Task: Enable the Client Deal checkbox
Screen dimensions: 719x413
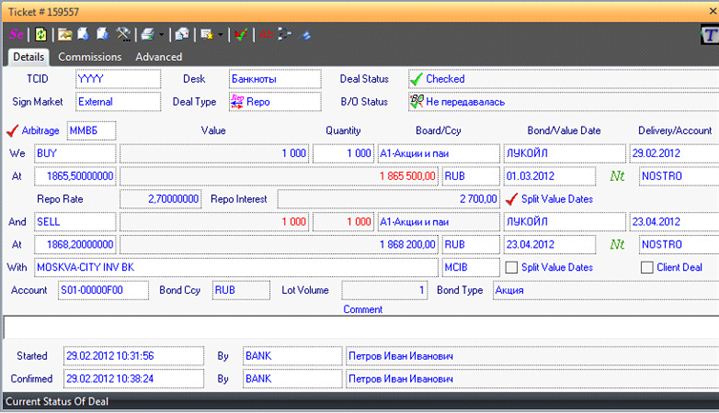Action: (x=647, y=267)
